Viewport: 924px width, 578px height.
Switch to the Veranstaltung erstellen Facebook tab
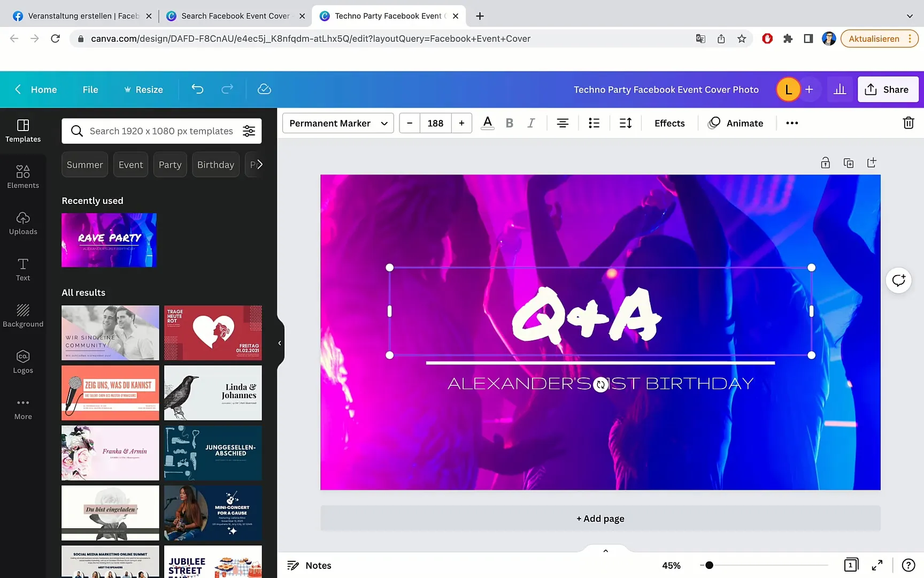pos(82,16)
